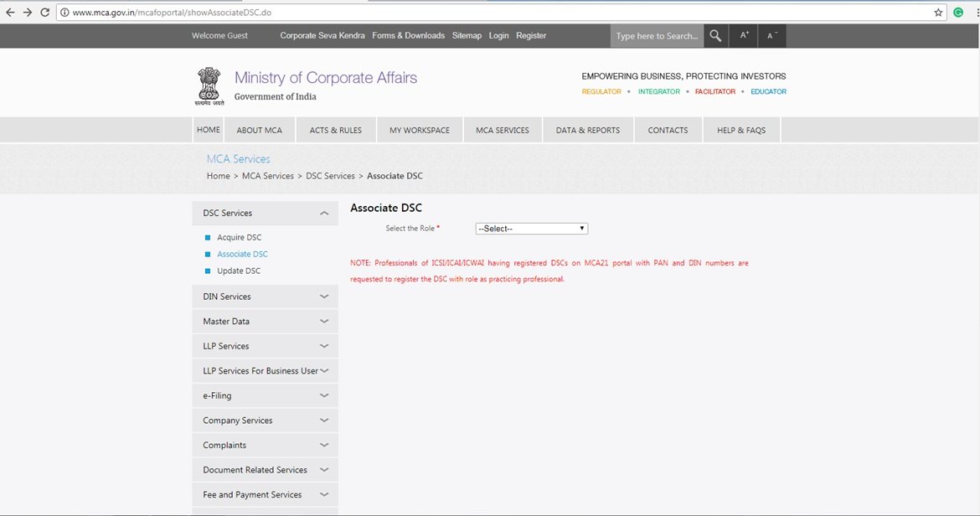
Task: Expand the Company Services section
Action: click(265, 421)
